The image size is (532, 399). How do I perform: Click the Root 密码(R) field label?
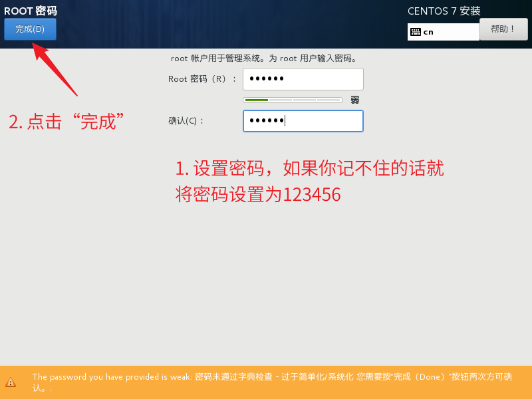click(202, 79)
